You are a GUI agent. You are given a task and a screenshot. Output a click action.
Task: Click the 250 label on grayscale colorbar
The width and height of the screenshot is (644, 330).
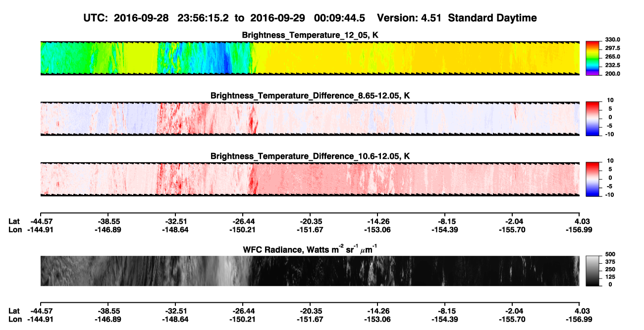coord(609,269)
